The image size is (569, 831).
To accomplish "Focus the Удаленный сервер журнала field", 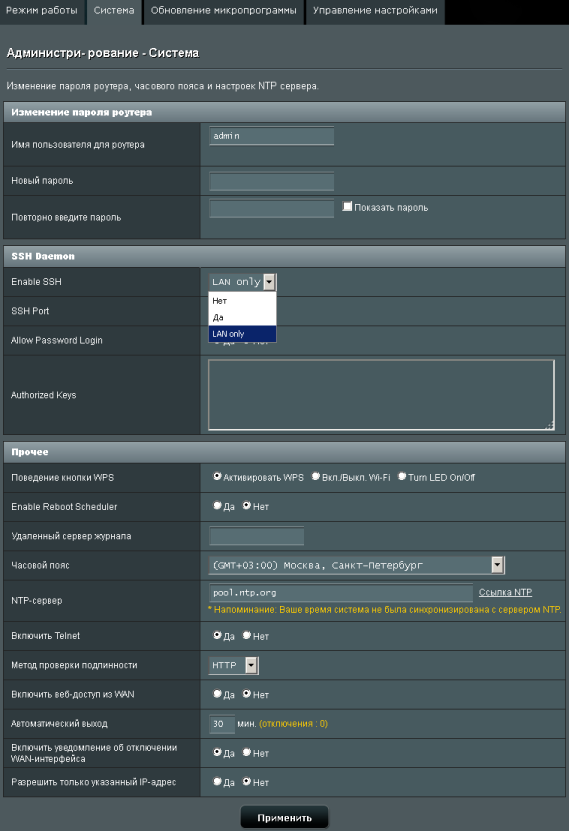I will (256, 536).
